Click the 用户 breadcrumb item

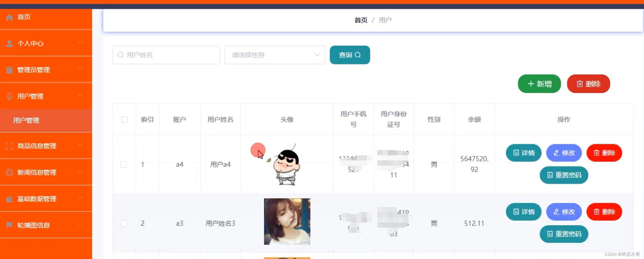(385, 20)
